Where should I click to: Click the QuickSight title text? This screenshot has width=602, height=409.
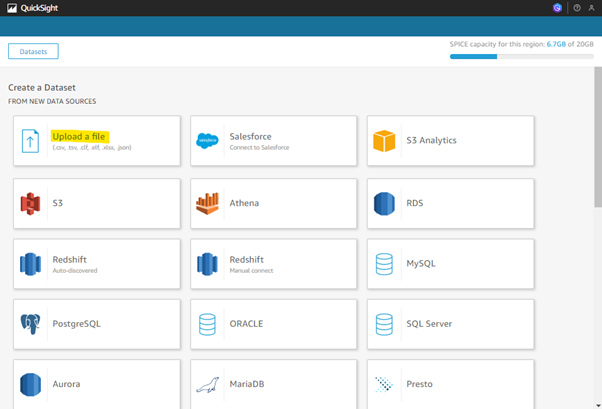39,8
